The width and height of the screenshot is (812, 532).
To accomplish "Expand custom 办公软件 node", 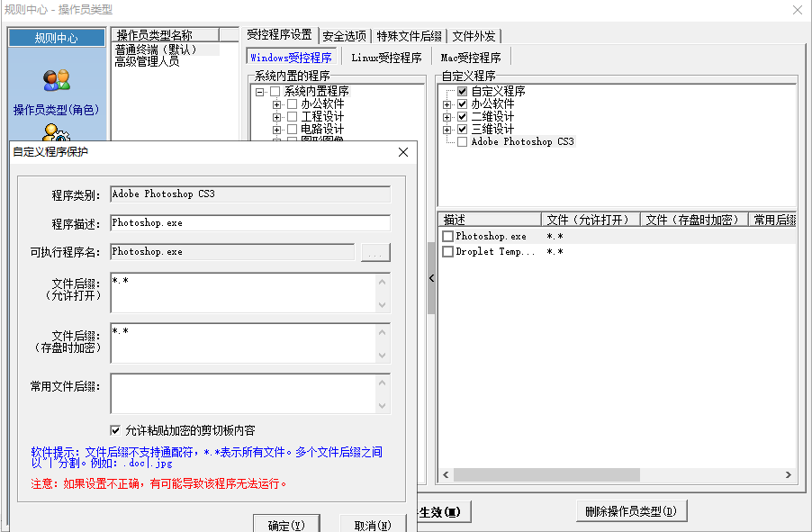I will pos(447,104).
